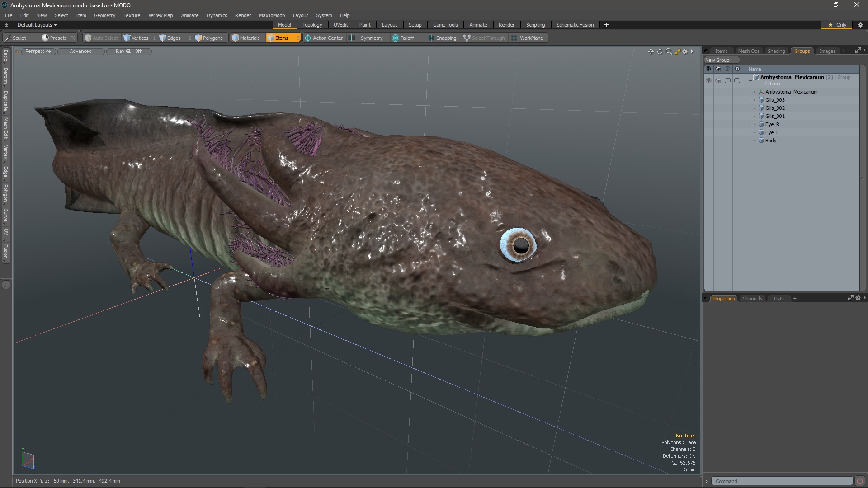868x488 pixels.
Task: Switch to the Shading tab
Action: (x=776, y=51)
